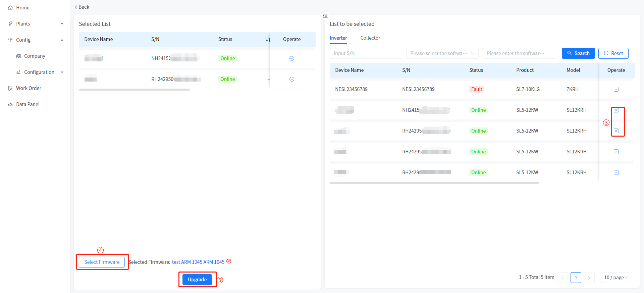Open the 10 / page size dropdown
644x293 pixels.
tap(615, 278)
